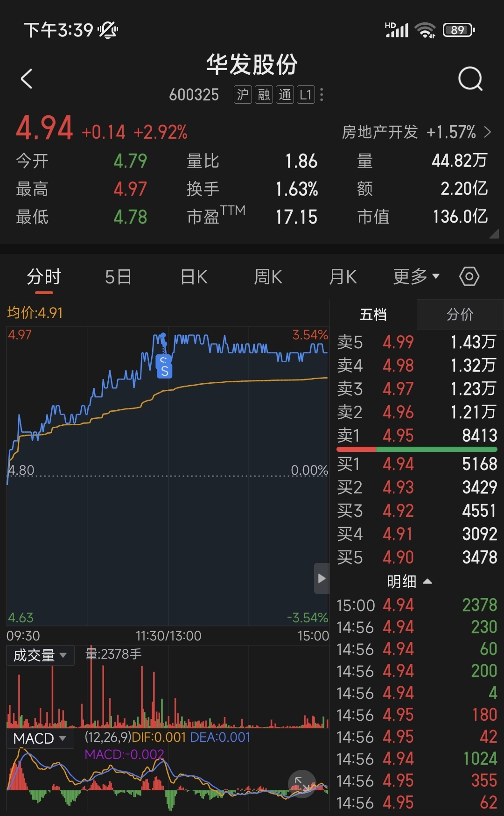Tap the 卖3 4.97 order row
504x816 pixels.
417,389
